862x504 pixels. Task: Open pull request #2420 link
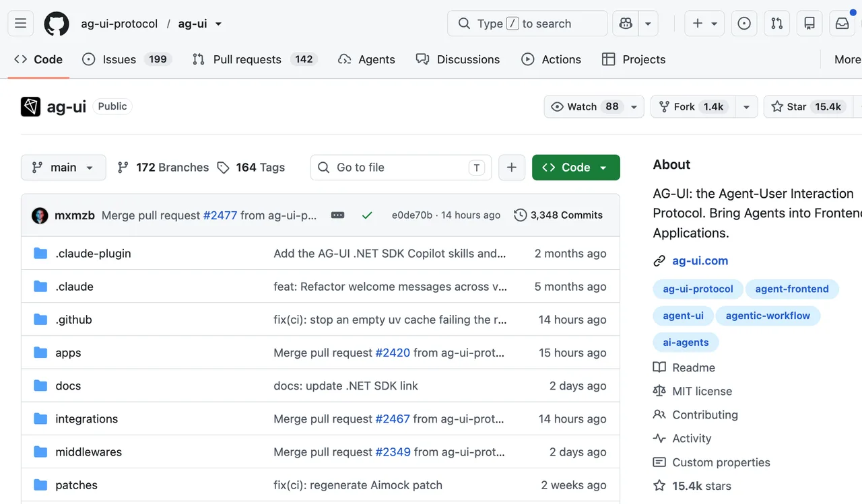393,353
